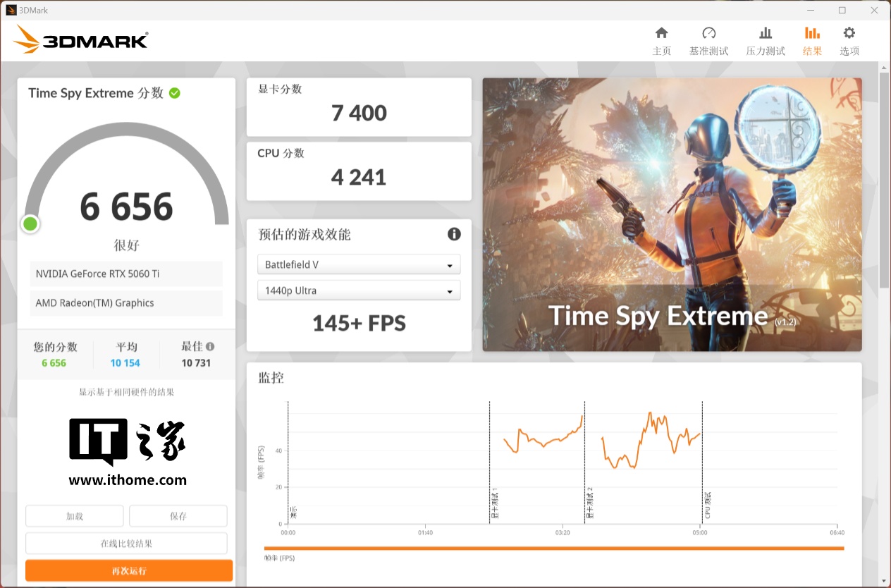The width and height of the screenshot is (891, 588).
Task: Run again with orange 再次运行 button
Action: coord(129,570)
